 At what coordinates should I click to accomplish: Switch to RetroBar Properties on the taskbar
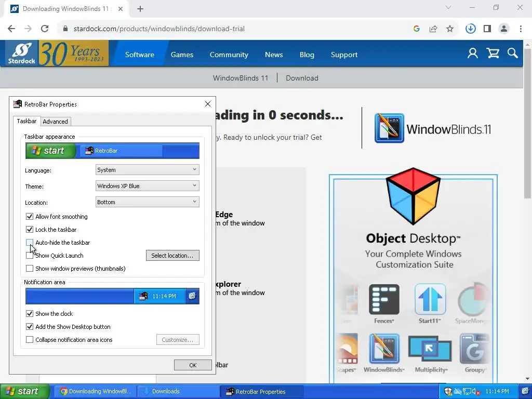coord(261,392)
